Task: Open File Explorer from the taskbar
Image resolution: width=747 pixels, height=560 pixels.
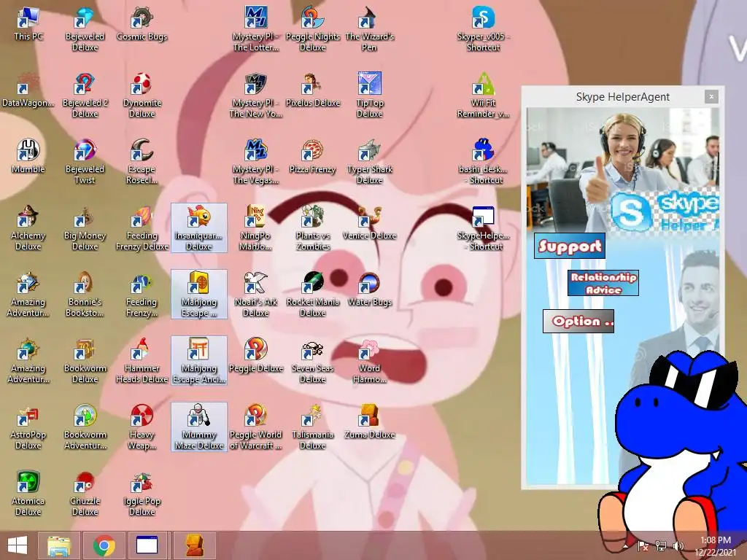Action: coord(59,545)
